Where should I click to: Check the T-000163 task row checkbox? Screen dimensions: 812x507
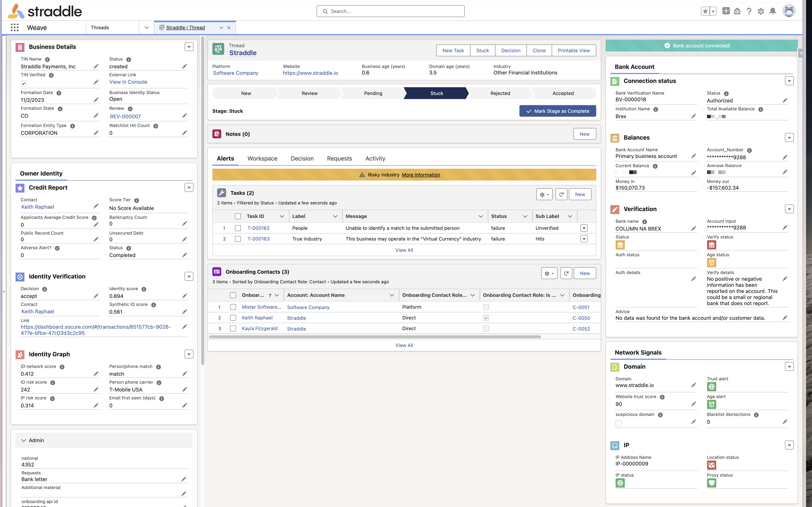[238, 239]
